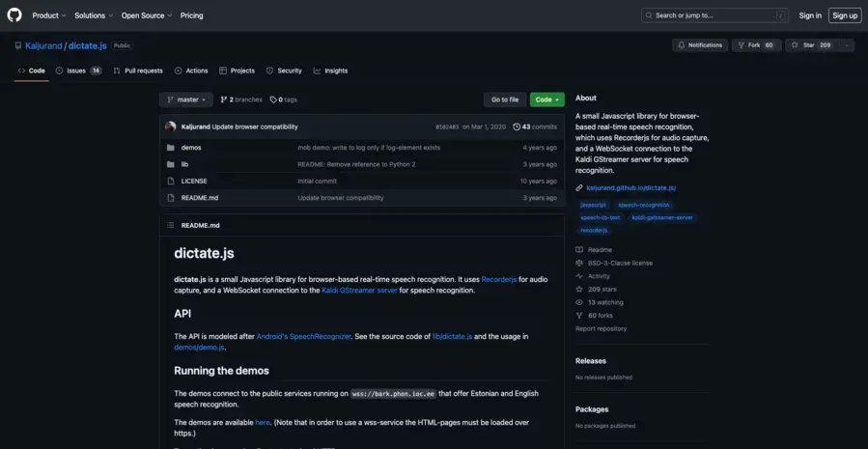The width and height of the screenshot is (868, 449).
Task: Open the demos/demo.js link
Action: 199,348
